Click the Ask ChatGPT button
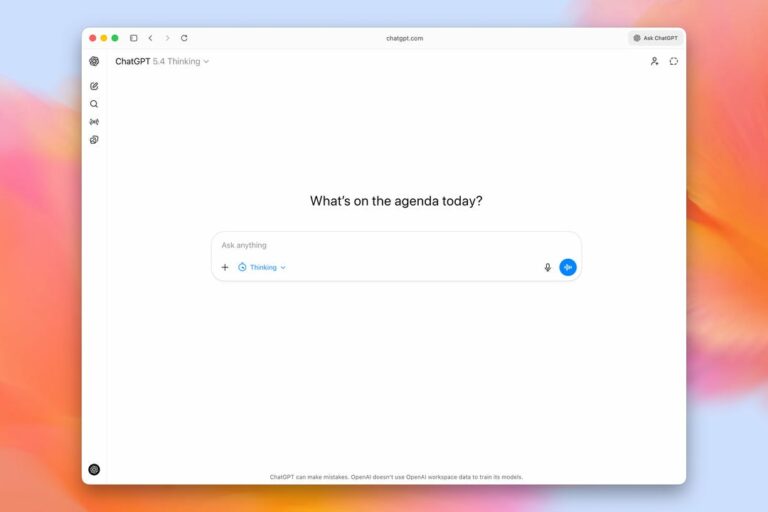Screen dimensions: 768x512 pos(656,38)
